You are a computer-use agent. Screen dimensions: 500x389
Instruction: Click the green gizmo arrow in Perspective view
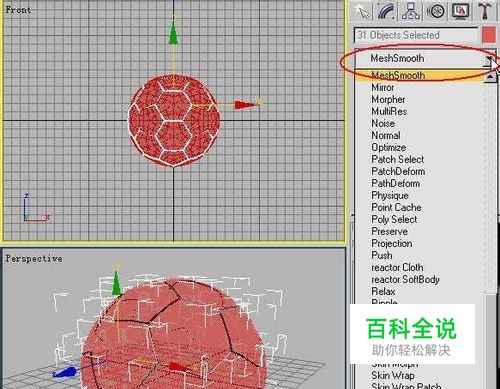117,283
